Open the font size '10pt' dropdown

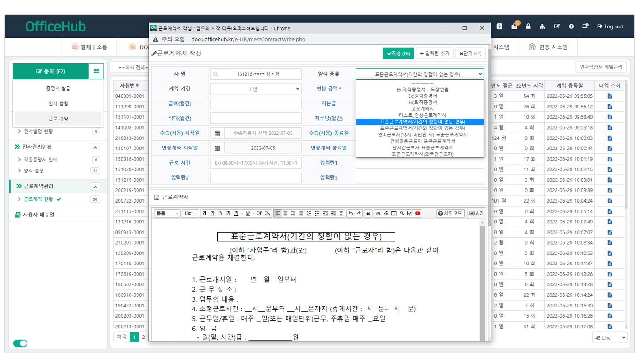(191, 213)
